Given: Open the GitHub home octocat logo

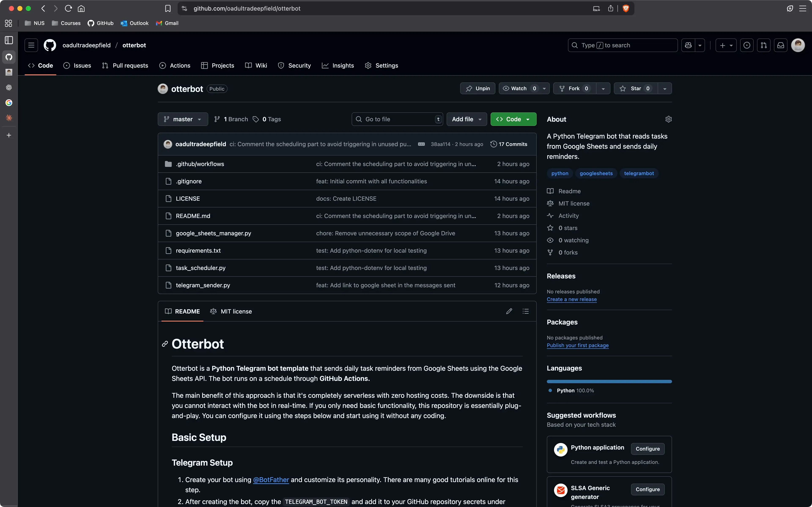Looking at the screenshot, I should point(50,45).
